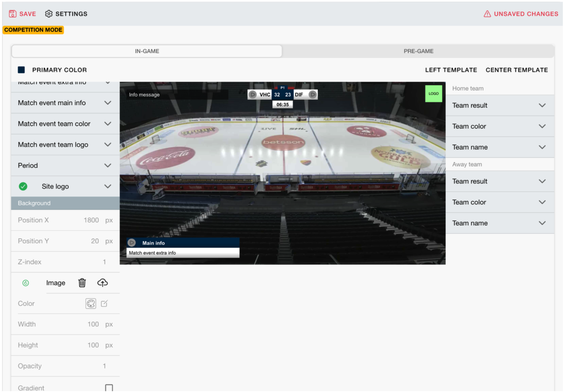Edit the Height value field
Viewport: 563px width, 392px height.
click(93, 345)
